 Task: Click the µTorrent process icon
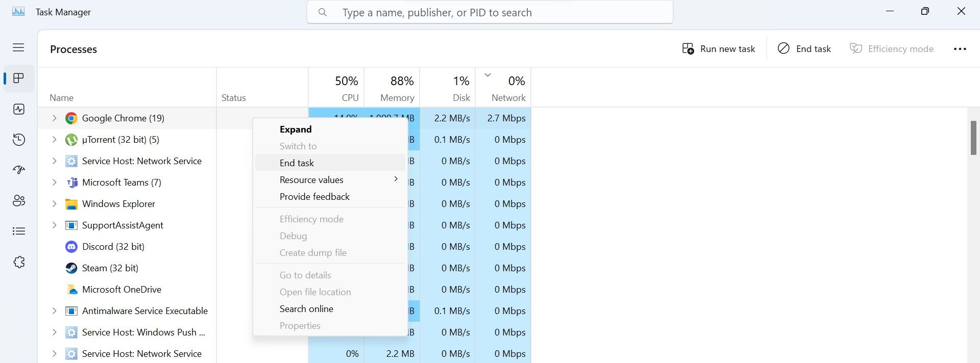71,140
